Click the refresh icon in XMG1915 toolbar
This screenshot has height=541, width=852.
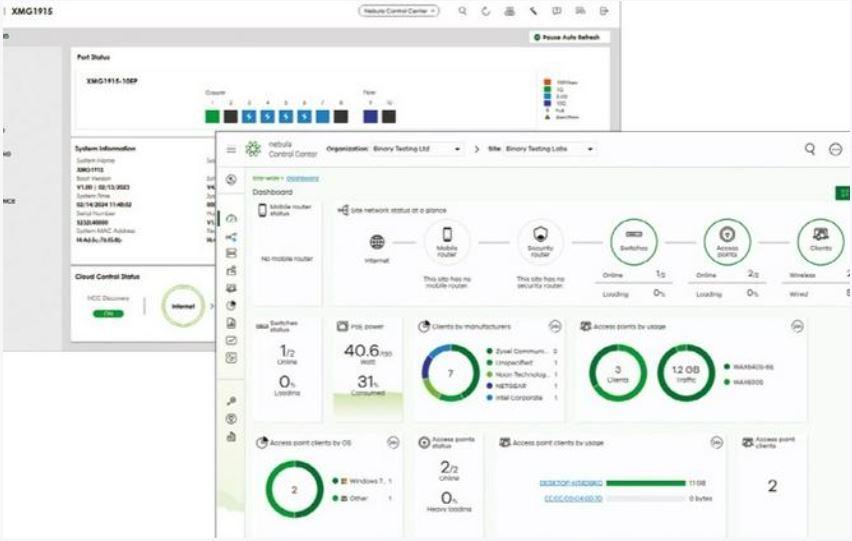486,11
